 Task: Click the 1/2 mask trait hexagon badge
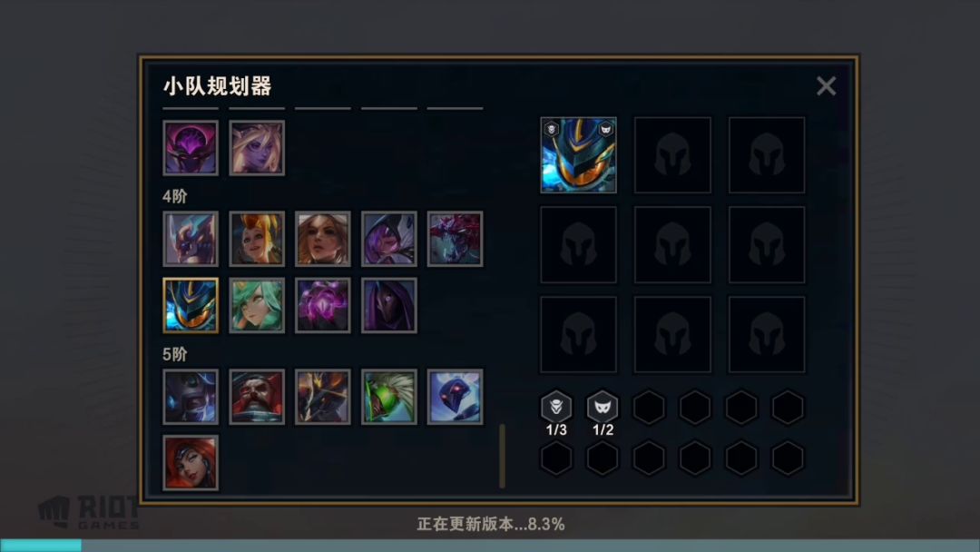pyautogui.click(x=603, y=408)
